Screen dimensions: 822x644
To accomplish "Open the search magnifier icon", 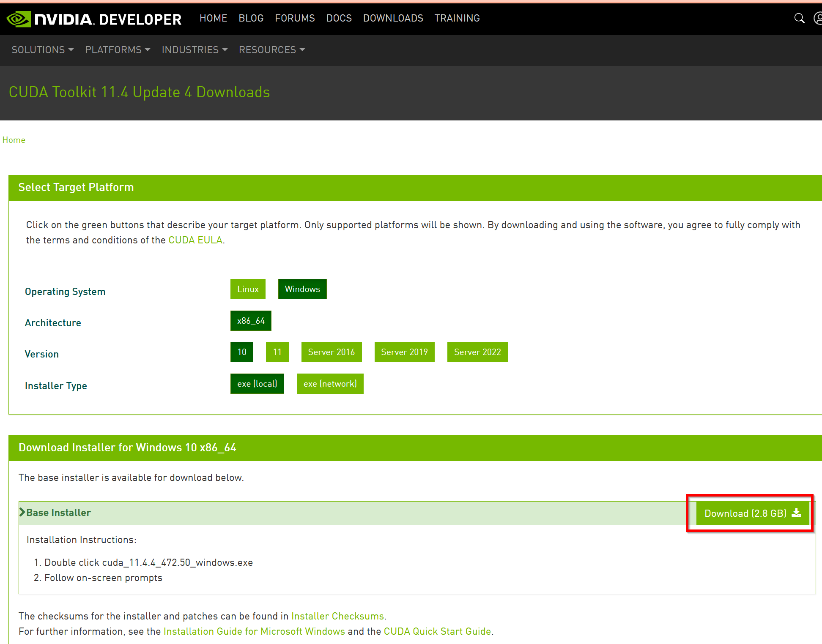I will [x=799, y=18].
